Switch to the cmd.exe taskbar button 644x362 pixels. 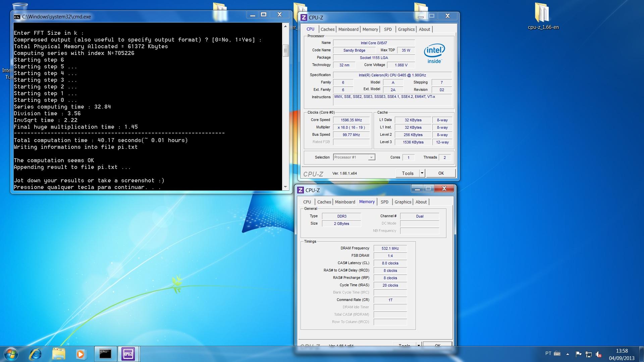[105, 354]
